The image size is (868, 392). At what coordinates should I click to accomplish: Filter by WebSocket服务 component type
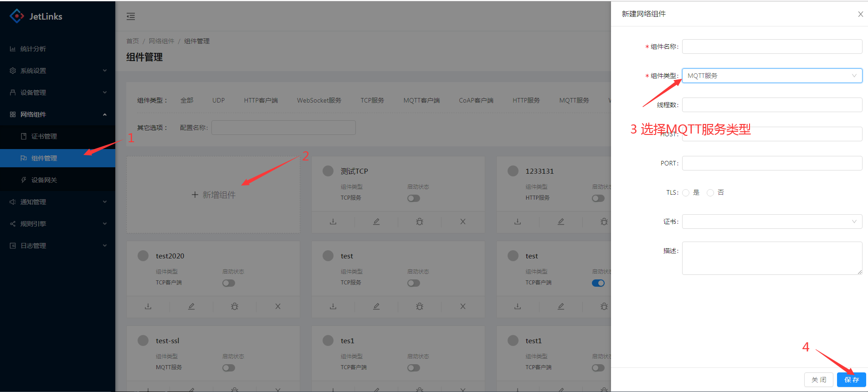coord(319,100)
